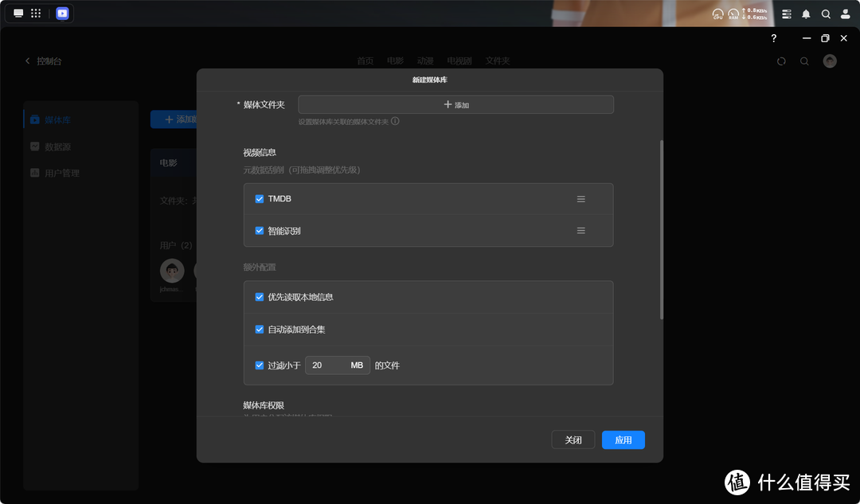
Task: Toggle the 智能识别 checkbox
Action: 260,231
